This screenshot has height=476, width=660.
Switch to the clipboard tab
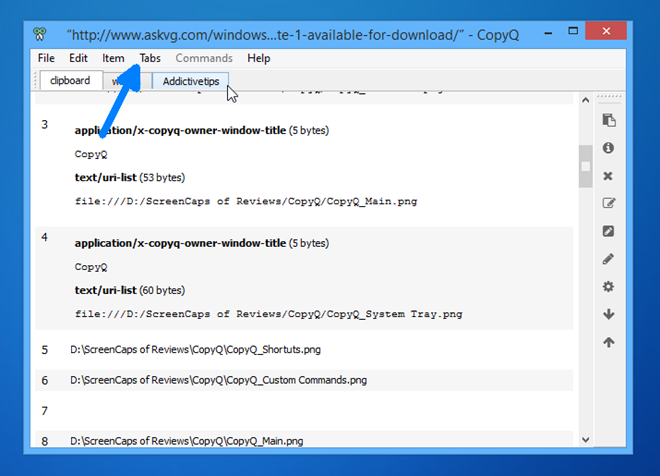click(x=70, y=81)
